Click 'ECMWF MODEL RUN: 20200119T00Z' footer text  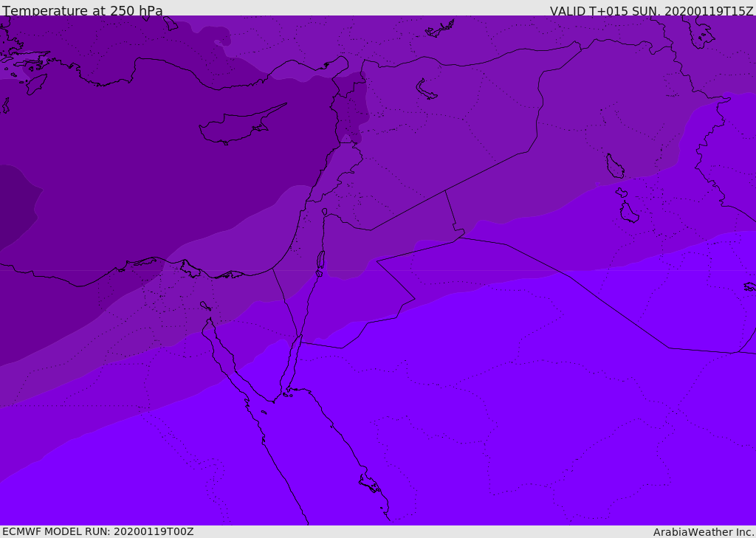(x=98, y=531)
